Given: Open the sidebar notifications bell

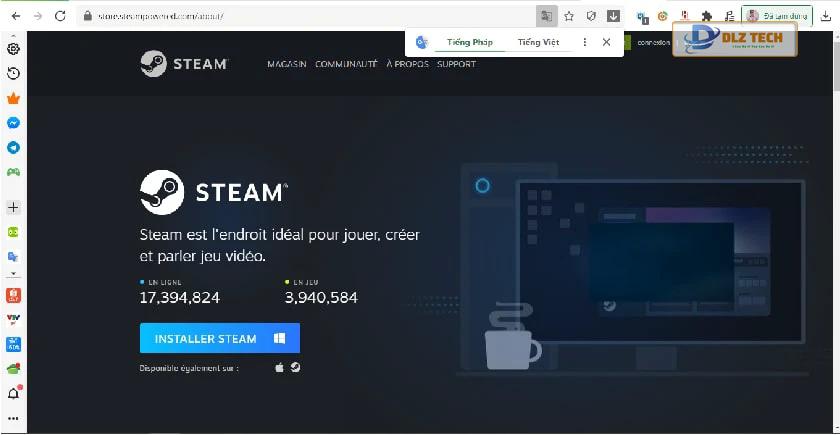Looking at the screenshot, I should 13,394.
